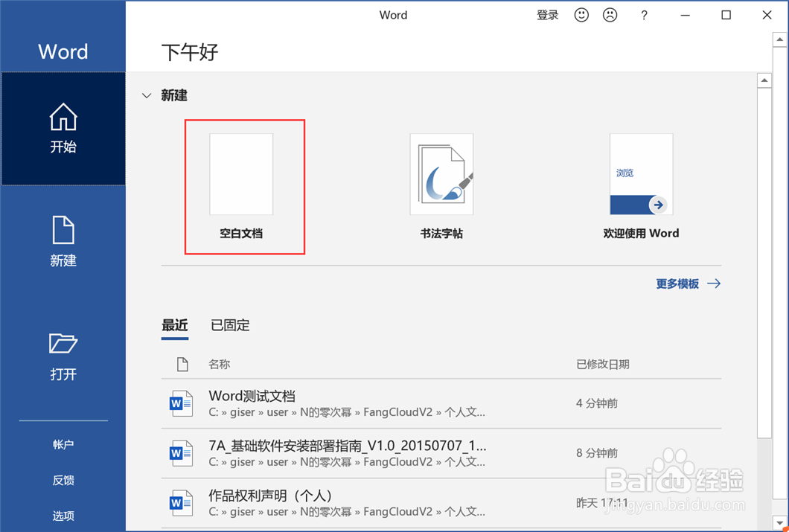The image size is (789, 532).
Task: Open 更多模板 link
Action: (688, 283)
